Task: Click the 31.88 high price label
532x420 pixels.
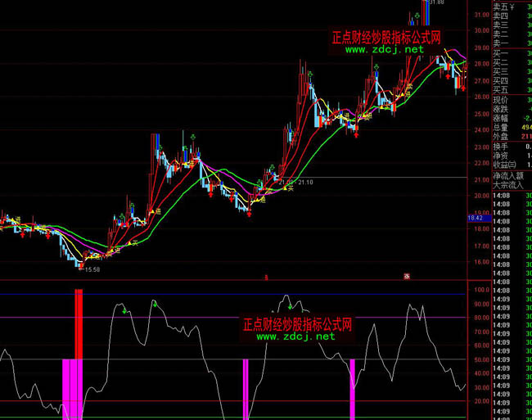Action: click(435, 2)
